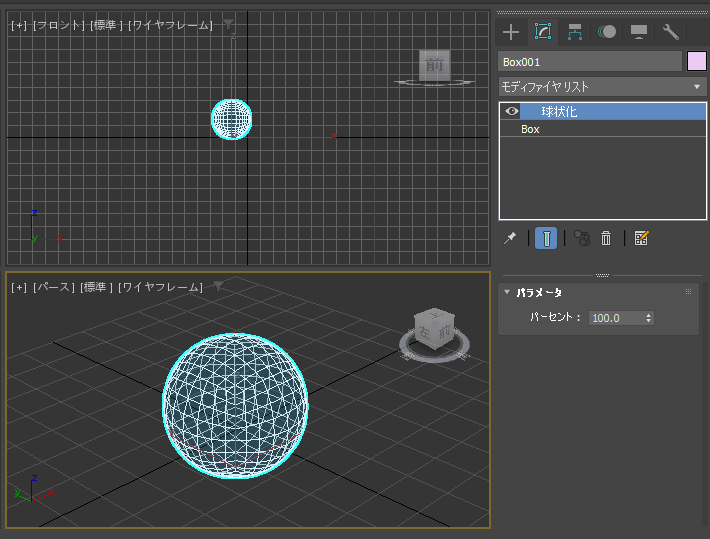Open [ワイヤフレーム] menu in Perspective viewport
This screenshot has height=539, width=710.
tap(160, 288)
